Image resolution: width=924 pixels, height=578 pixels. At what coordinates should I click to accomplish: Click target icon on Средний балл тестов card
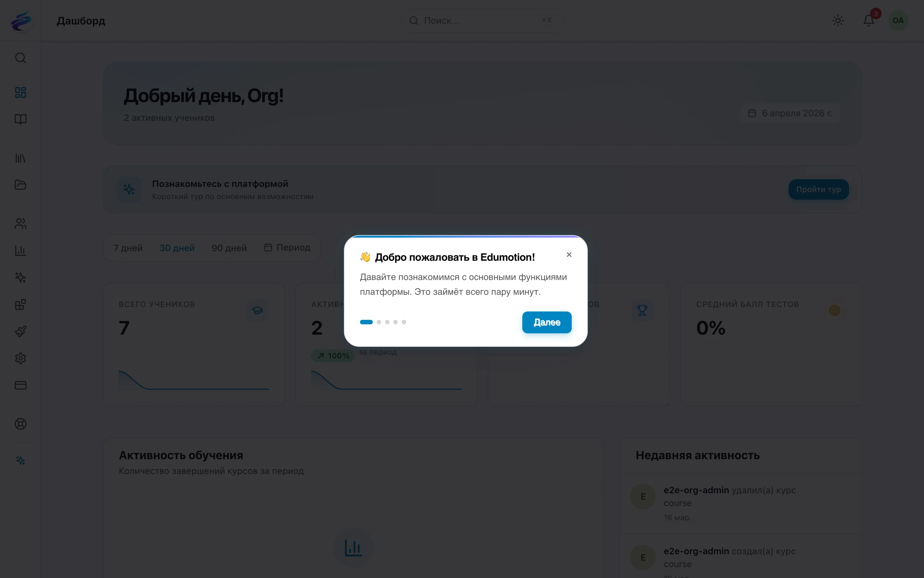pyautogui.click(x=835, y=310)
